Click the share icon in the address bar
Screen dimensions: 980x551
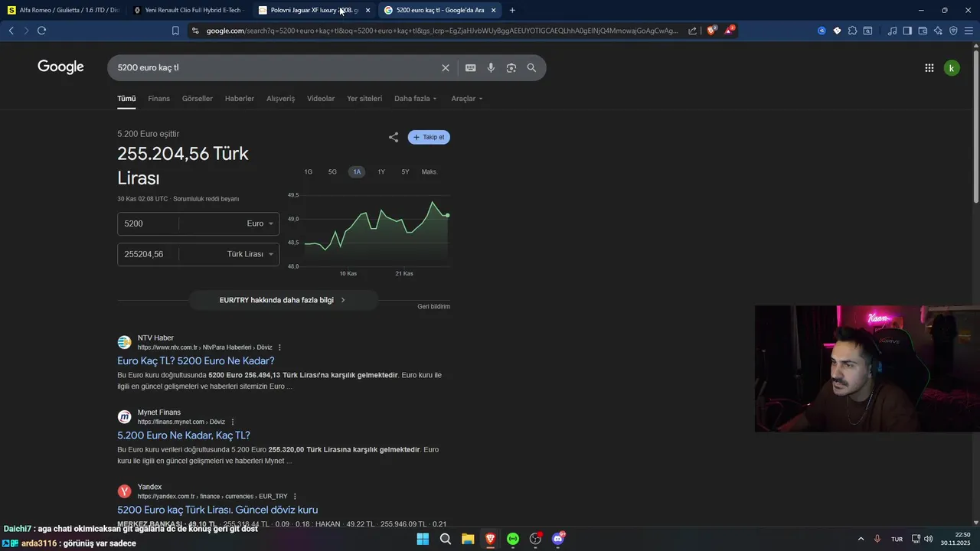(692, 31)
